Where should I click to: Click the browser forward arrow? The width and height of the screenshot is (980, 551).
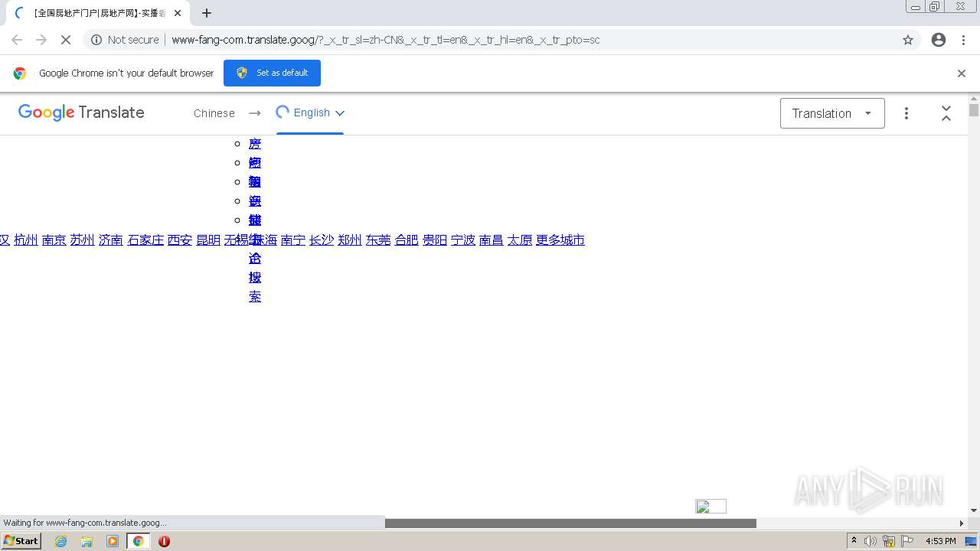click(x=41, y=40)
